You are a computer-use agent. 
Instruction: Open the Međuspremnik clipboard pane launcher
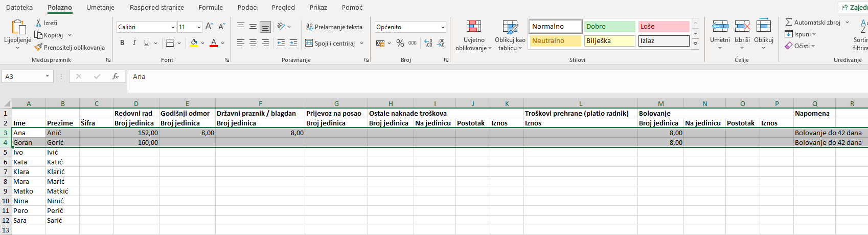(x=108, y=60)
